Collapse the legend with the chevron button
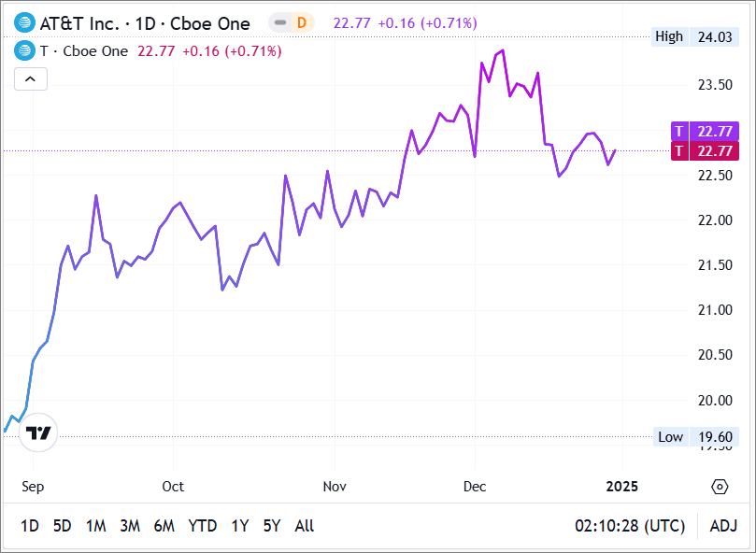The height and width of the screenshot is (553, 756). pos(31,79)
